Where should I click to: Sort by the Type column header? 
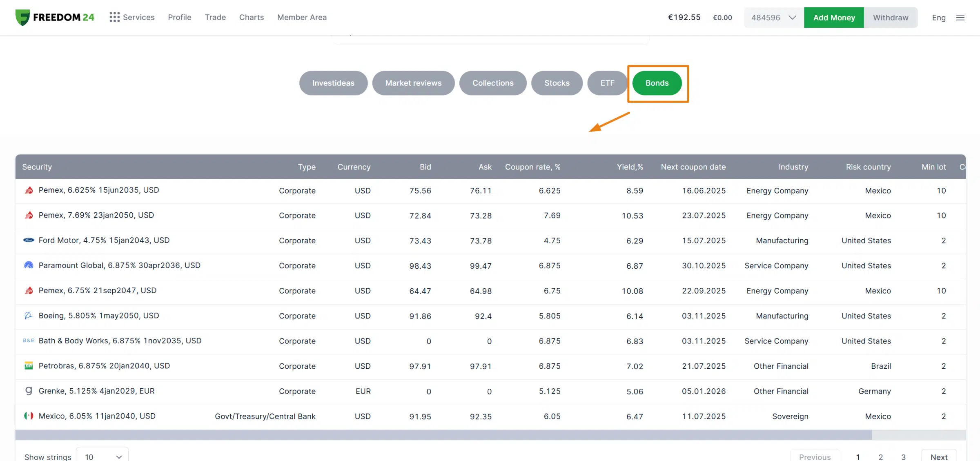click(x=306, y=167)
